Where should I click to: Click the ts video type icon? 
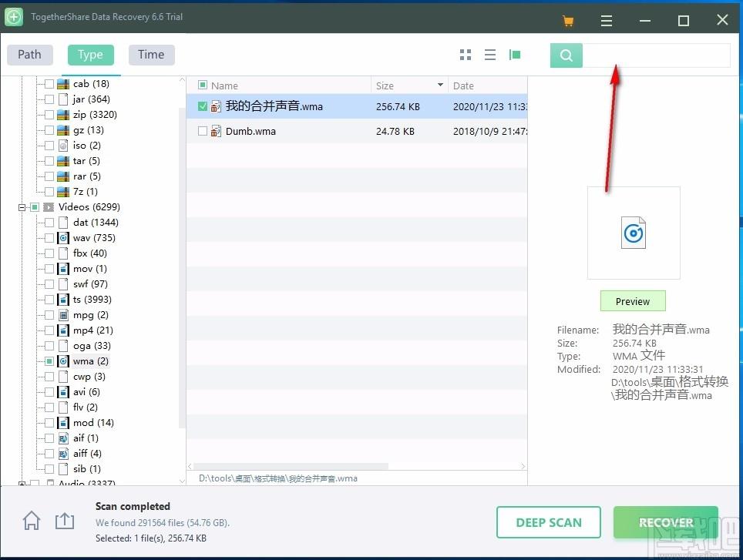click(x=63, y=300)
